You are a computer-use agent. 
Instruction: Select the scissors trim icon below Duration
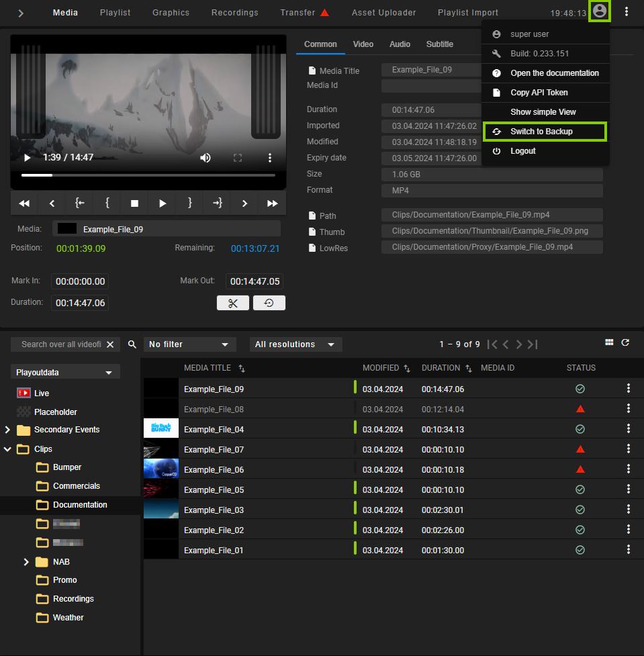tap(232, 303)
